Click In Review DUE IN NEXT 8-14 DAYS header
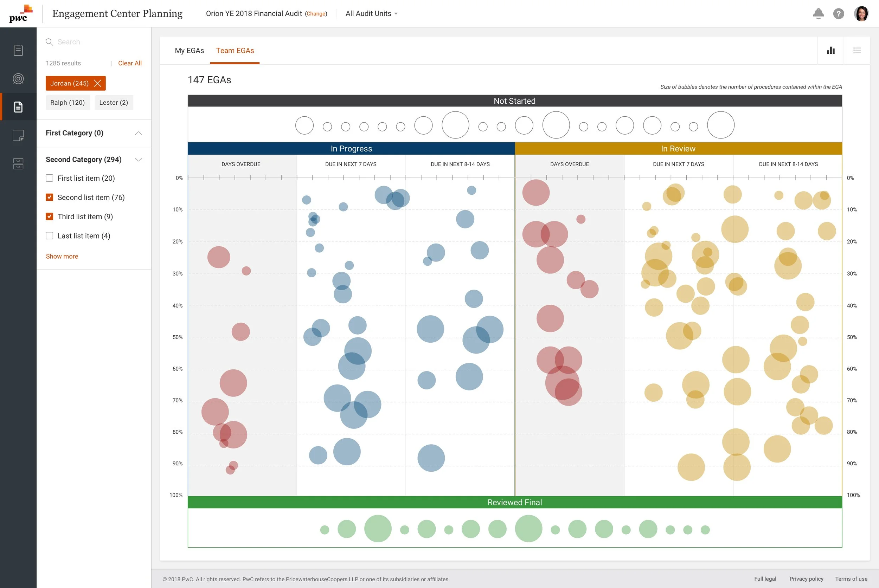This screenshot has height=588, width=879. pyautogui.click(x=788, y=164)
